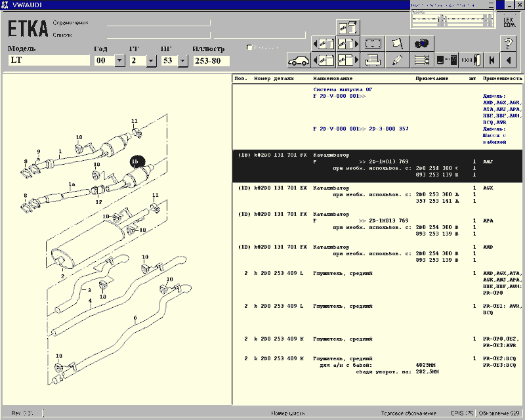Click the line F 2D-V-000 001>> 2D-3-000 357
This screenshot has height=420, width=525.
coord(361,129)
